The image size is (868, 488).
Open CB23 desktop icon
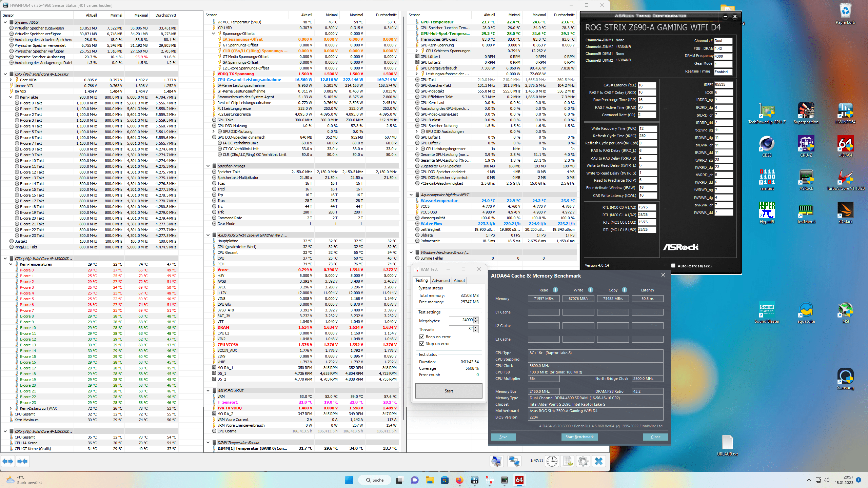point(767,146)
